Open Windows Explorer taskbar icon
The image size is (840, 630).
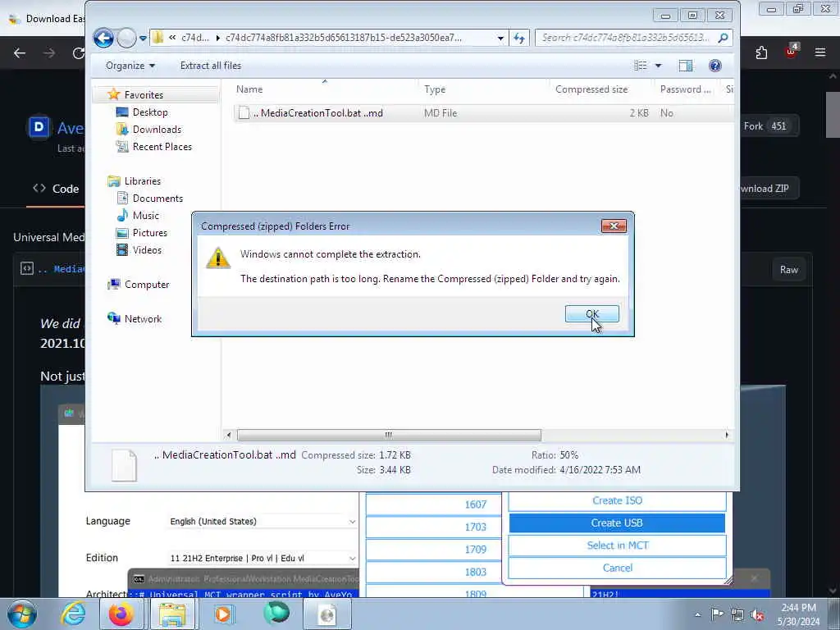pos(172,614)
